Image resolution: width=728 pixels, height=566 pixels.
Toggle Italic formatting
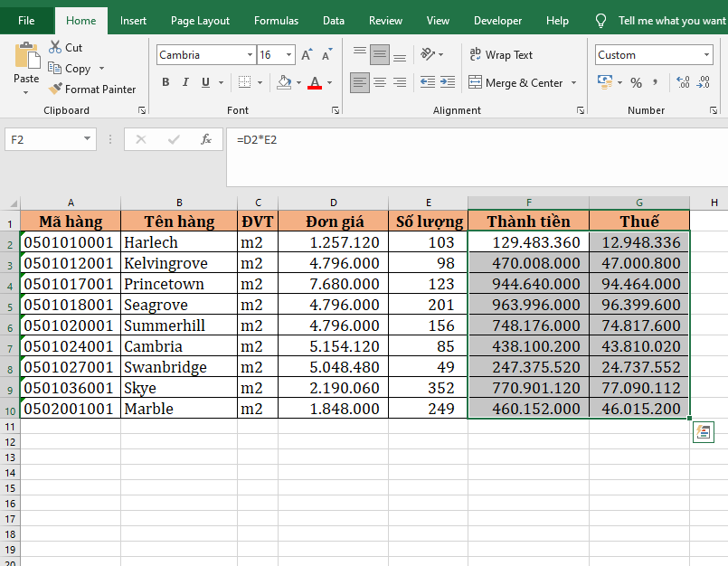point(185,83)
